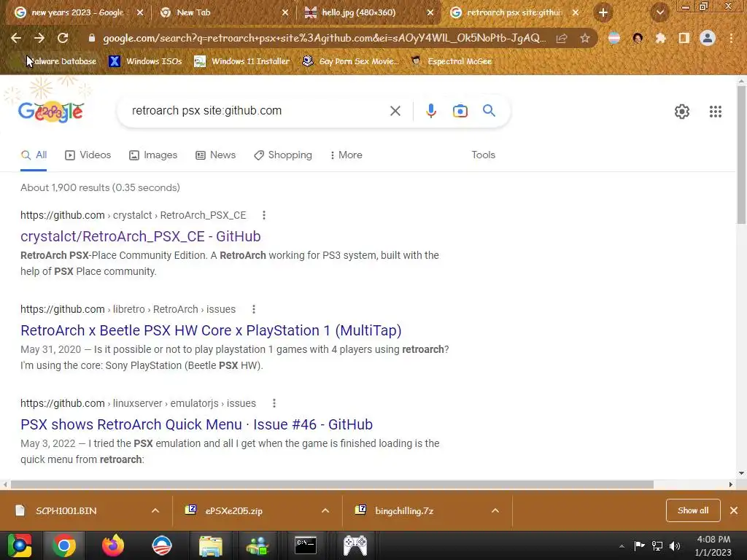The image size is (747, 560).
Task: Open the command prompt taskbar icon
Action: [x=306, y=545]
